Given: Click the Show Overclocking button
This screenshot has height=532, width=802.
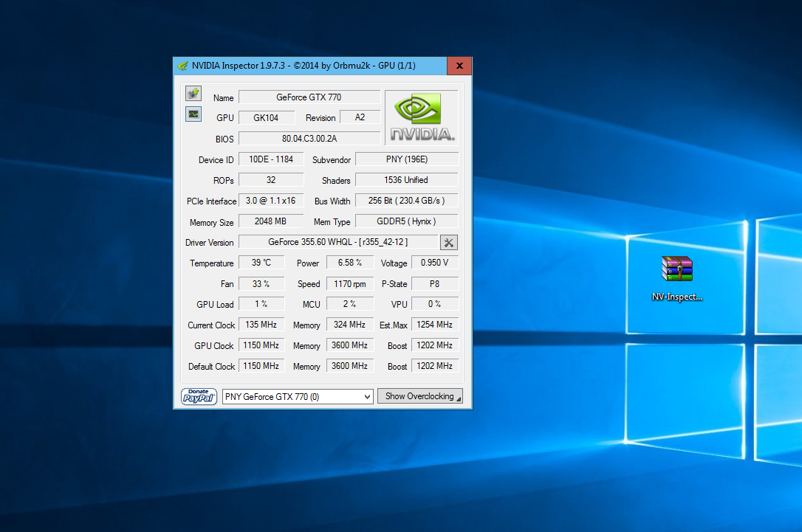Looking at the screenshot, I should pos(419,396).
